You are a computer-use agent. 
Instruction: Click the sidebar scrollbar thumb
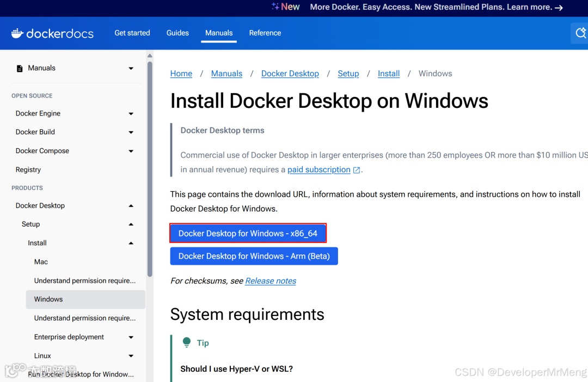pos(150,169)
